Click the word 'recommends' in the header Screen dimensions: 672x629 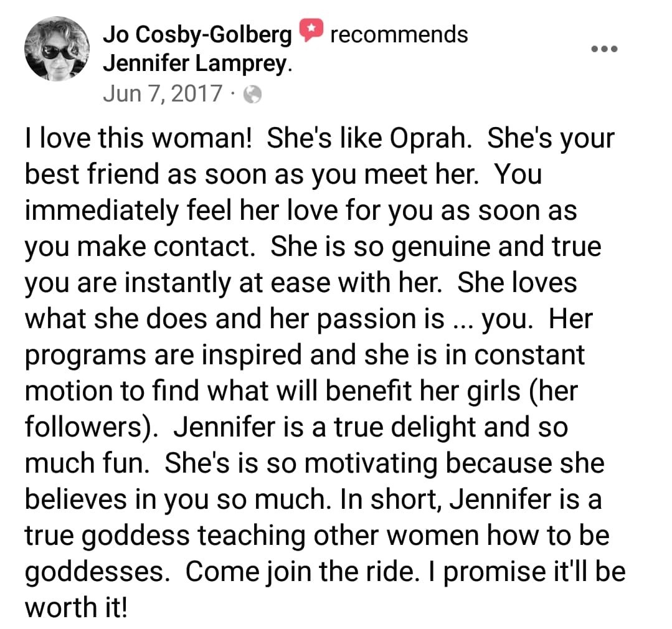coord(399,34)
